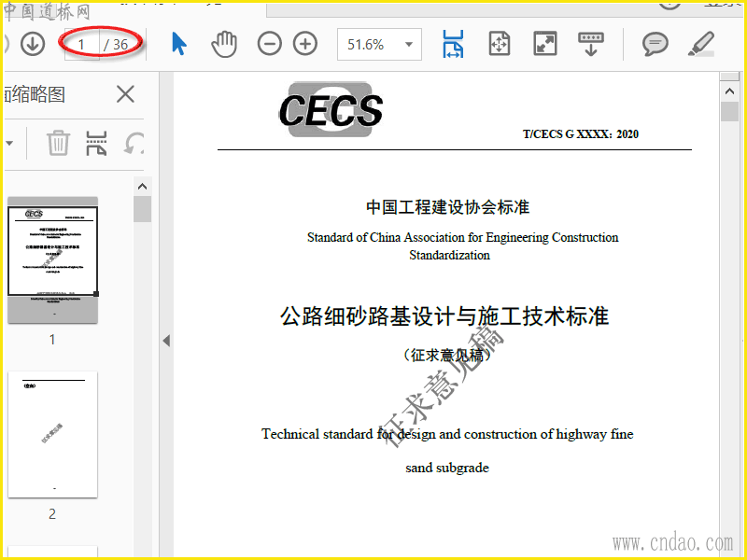Delete selected page thumbnail via trash icon
Image resolution: width=747 pixels, height=560 pixels.
(58, 143)
